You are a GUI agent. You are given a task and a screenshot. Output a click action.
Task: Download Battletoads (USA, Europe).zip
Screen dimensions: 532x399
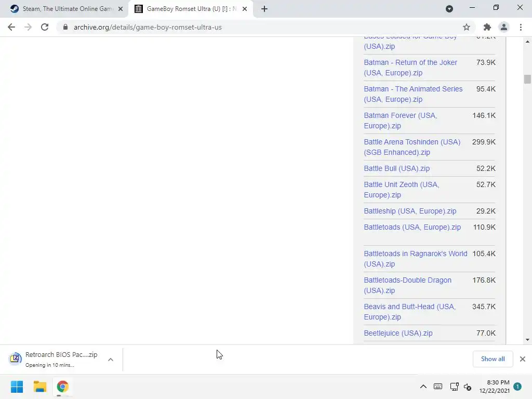[412, 227]
